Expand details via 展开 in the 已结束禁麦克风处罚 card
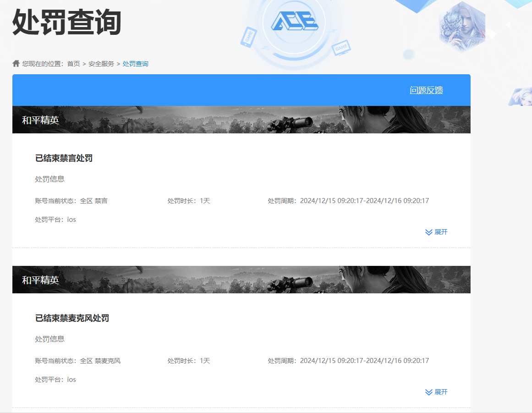Image resolution: width=532 pixels, height=413 pixels. pos(441,392)
